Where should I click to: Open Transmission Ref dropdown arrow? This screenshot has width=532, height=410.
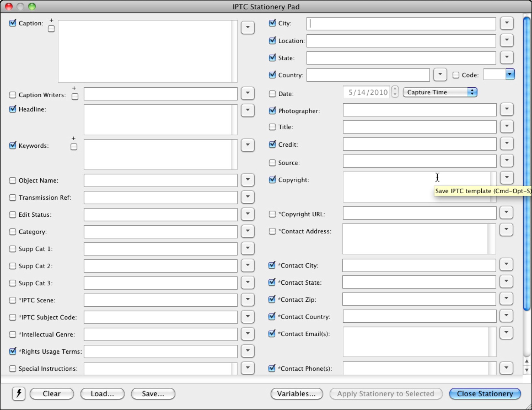248,197
